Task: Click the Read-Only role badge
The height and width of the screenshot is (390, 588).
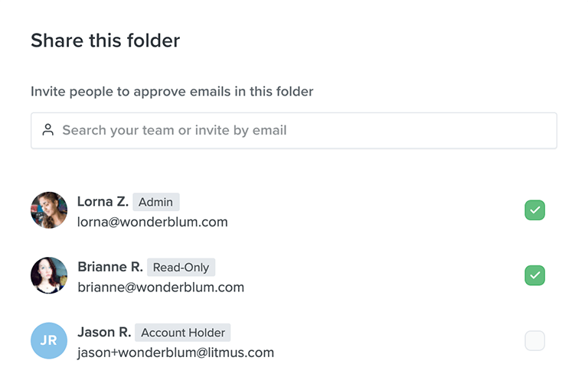Action: [x=181, y=267]
